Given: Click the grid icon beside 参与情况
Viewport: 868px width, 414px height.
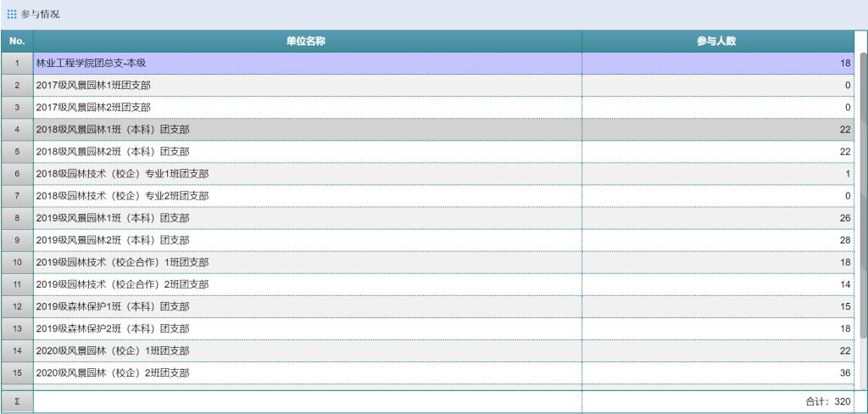Looking at the screenshot, I should pyautogui.click(x=11, y=14).
